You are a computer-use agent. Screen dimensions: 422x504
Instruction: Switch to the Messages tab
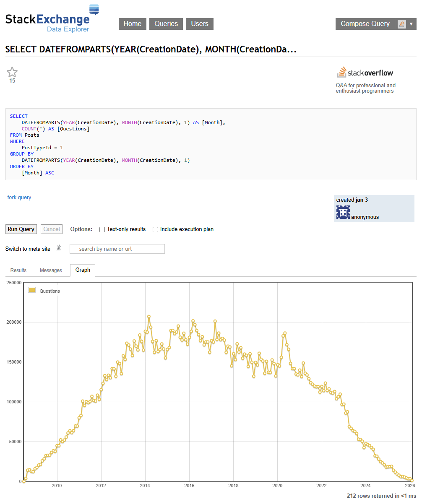(x=51, y=270)
